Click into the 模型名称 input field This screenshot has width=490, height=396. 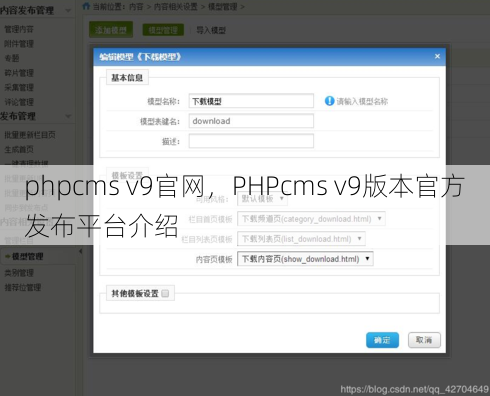(251, 101)
